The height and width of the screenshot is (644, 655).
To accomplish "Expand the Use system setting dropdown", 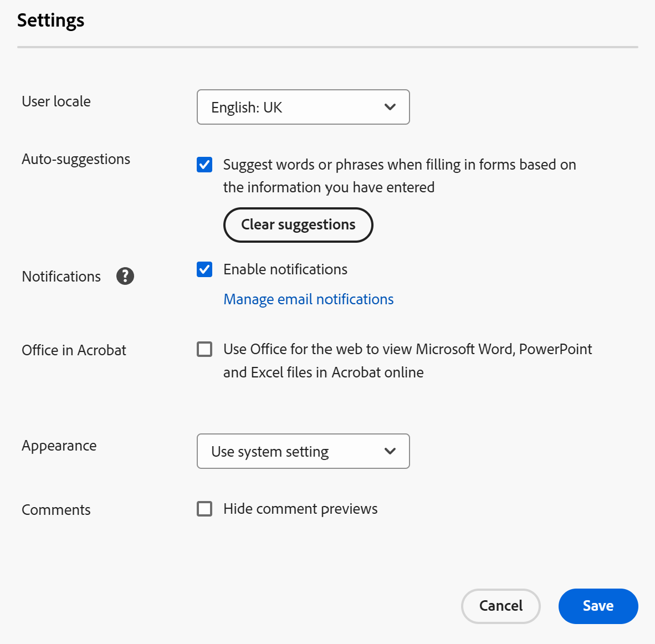I will click(x=303, y=451).
